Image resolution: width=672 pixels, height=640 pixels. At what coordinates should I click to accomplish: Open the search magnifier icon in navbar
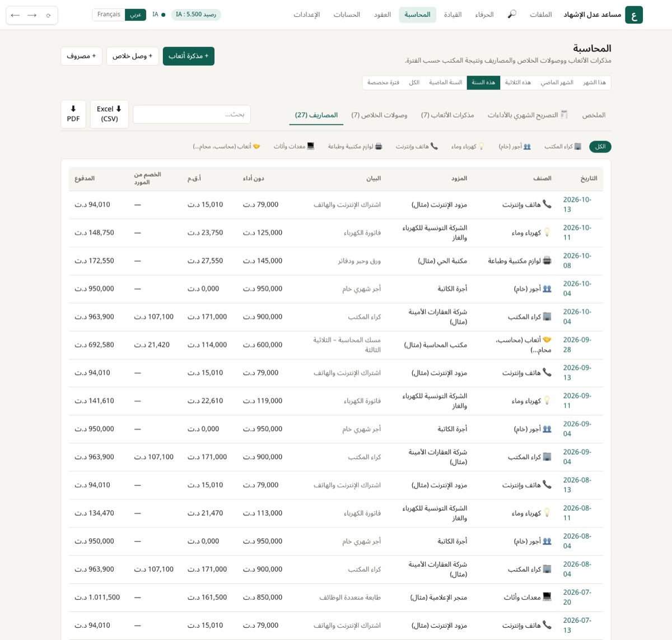point(512,15)
